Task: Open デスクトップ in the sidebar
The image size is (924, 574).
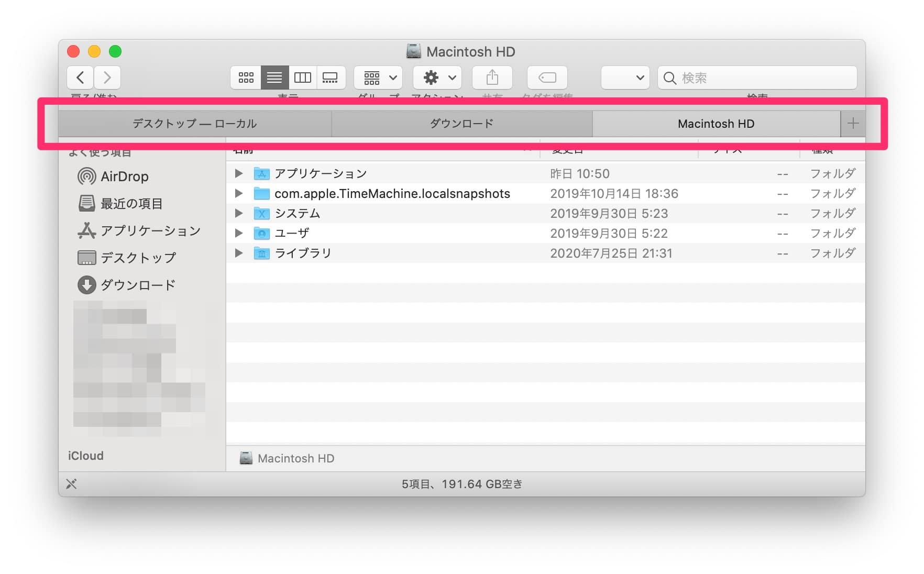Action: [x=127, y=258]
